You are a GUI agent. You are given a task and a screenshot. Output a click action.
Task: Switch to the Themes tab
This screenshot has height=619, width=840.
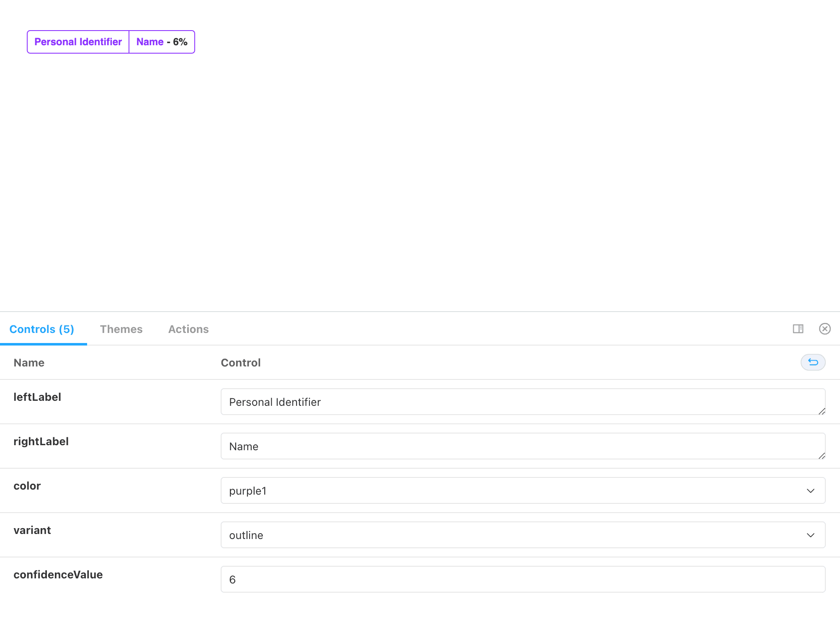pos(121,329)
